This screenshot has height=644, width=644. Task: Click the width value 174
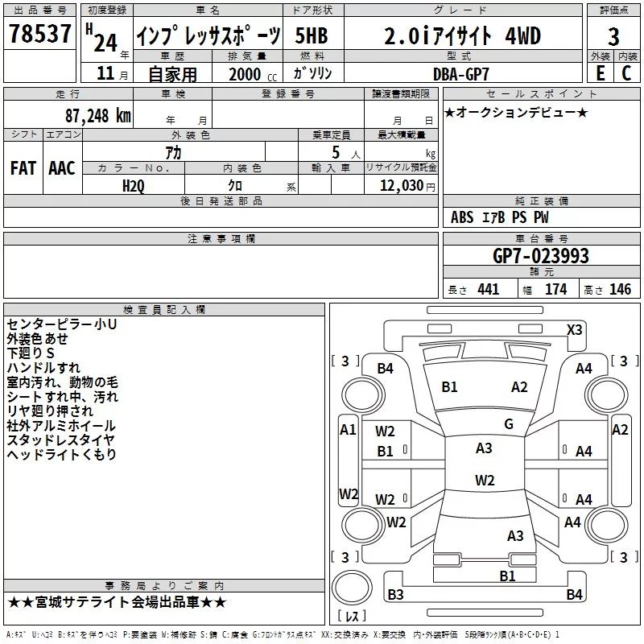[x=555, y=289]
